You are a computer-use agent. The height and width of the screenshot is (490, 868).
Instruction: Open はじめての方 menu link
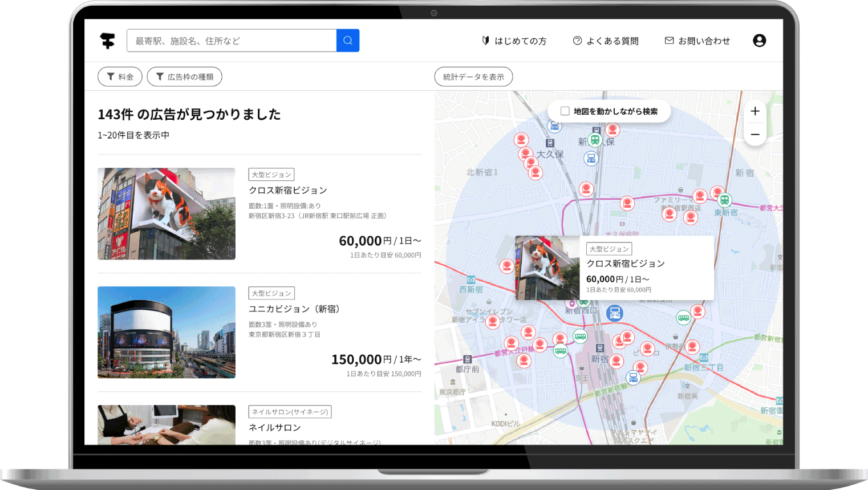(514, 41)
